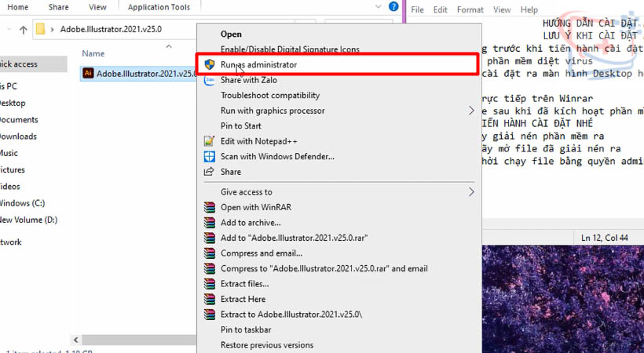This screenshot has width=644, height=353.
Task: Select Videos in navigation pane
Action: click(10, 187)
